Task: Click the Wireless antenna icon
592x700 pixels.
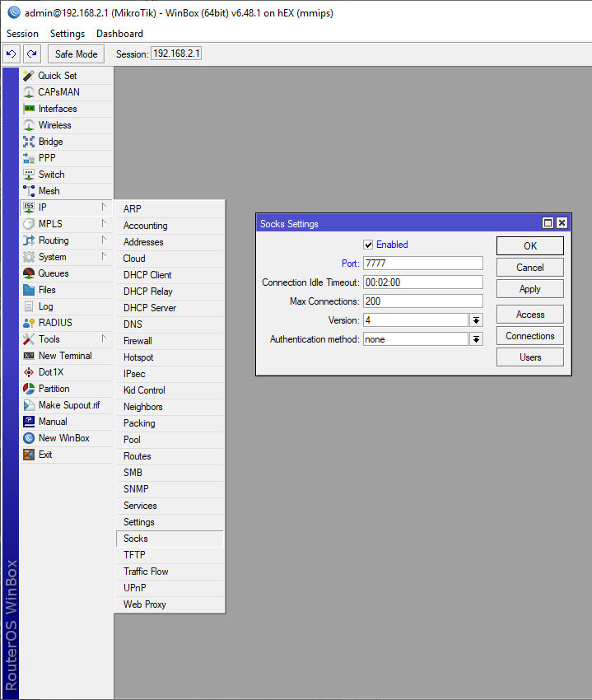Action: coord(29,125)
